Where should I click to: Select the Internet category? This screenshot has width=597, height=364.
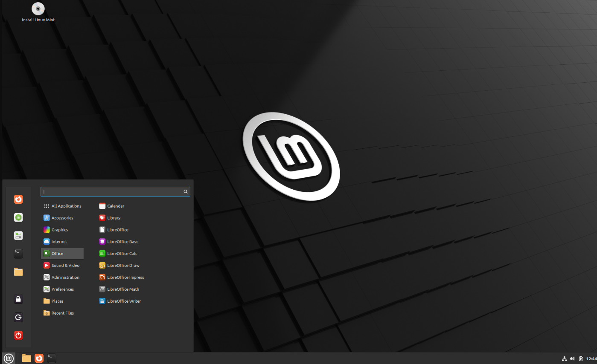(x=62, y=242)
